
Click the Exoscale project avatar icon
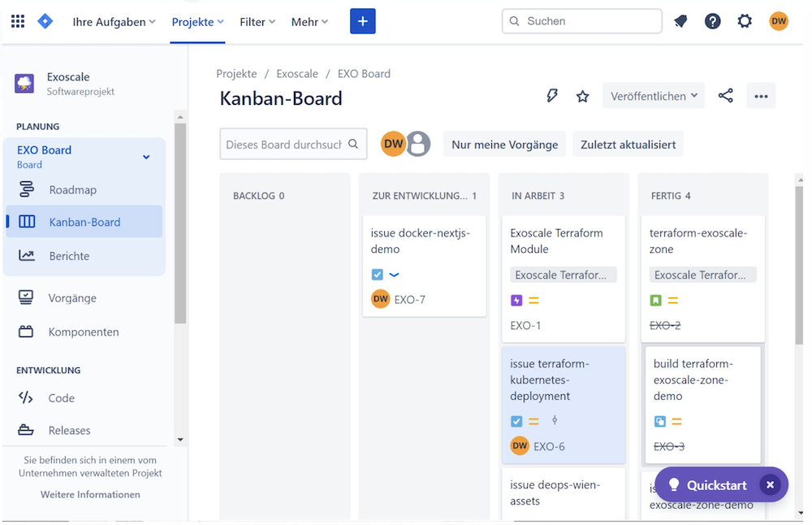(24, 84)
